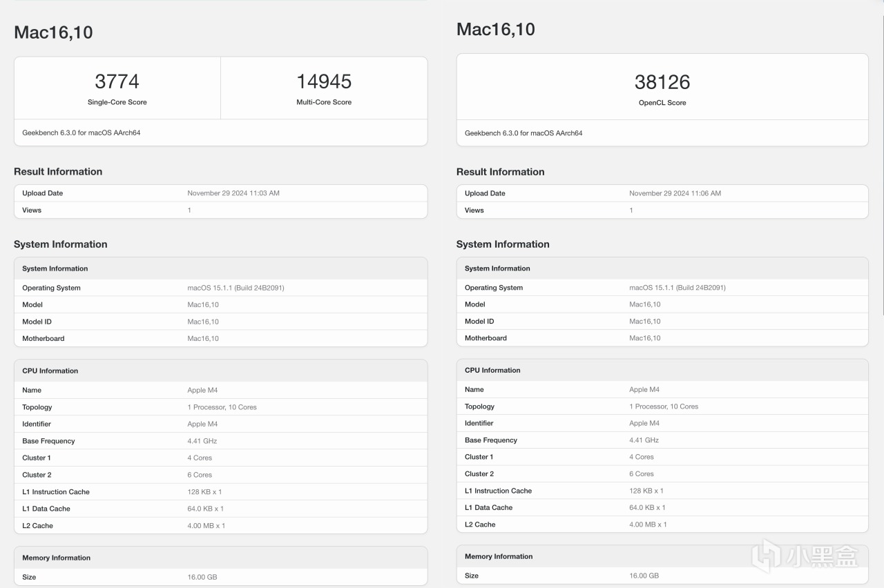Select the Cluster 2 value 6 Cores on CPU page
This screenshot has height=588, width=884.
pos(200,475)
